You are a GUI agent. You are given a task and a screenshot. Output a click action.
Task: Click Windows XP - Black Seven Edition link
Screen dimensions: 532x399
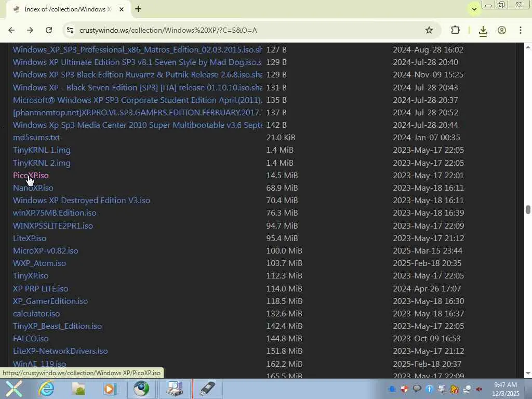[x=137, y=87]
